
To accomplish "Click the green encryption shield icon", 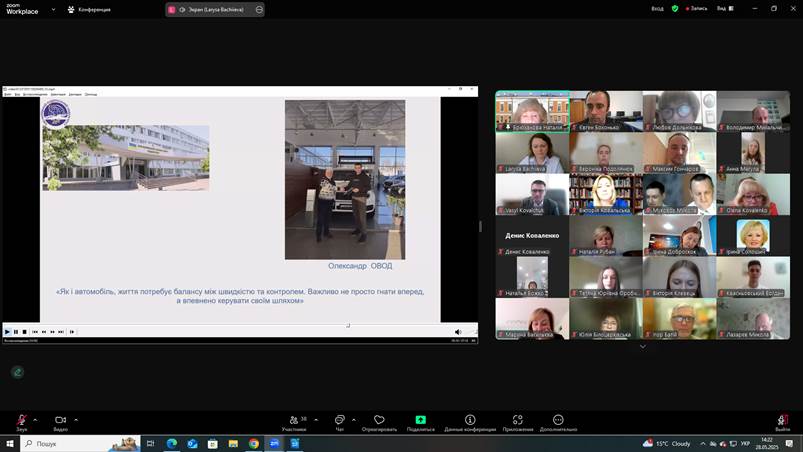I will coord(675,8).
